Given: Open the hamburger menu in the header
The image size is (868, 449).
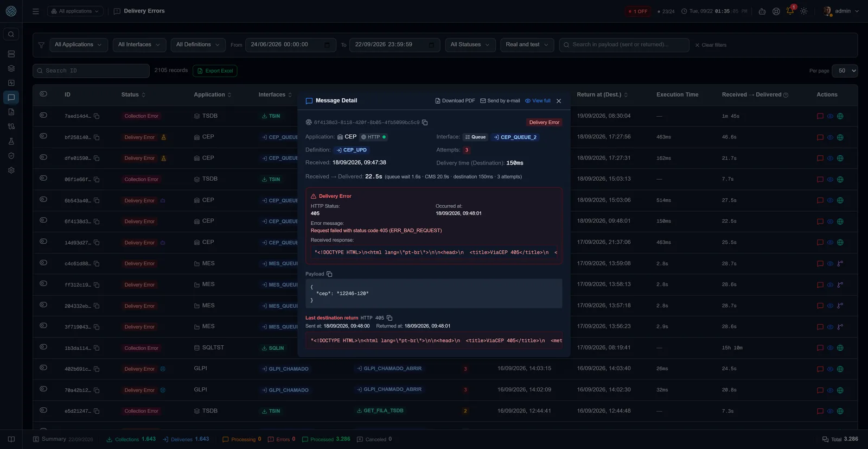Looking at the screenshot, I should pyautogui.click(x=36, y=11).
